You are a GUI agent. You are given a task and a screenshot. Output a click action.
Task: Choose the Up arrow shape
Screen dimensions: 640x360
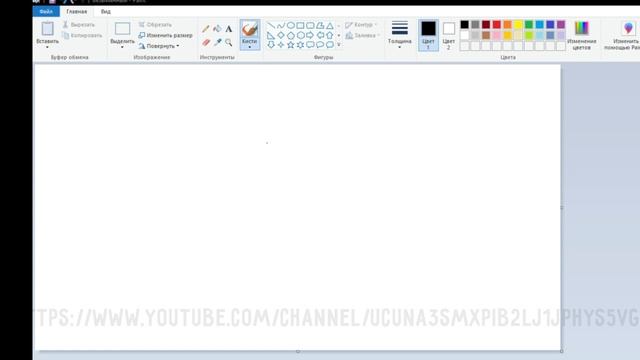click(x=330, y=36)
